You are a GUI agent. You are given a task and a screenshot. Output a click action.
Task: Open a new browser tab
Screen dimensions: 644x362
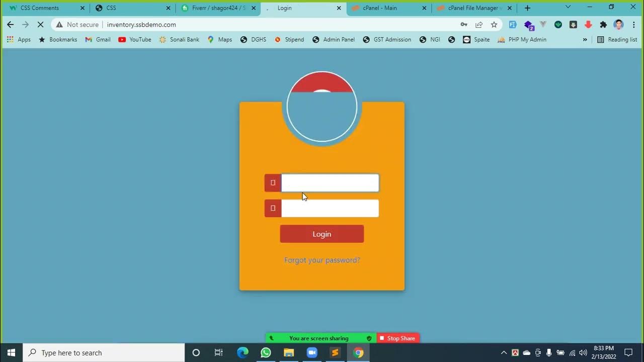(x=527, y=8)
